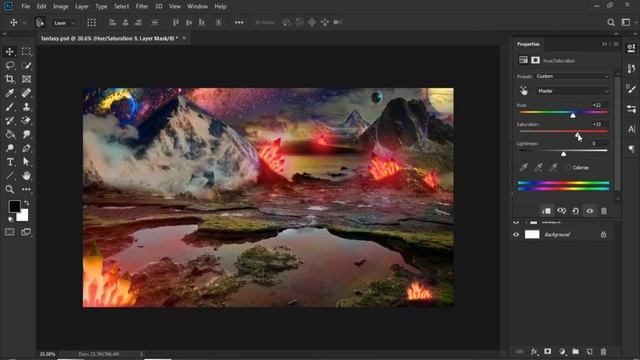Toggle adjustment layer visibility eye in Properties
Viewport: 640px width, 360px height.
pos(590,211)
